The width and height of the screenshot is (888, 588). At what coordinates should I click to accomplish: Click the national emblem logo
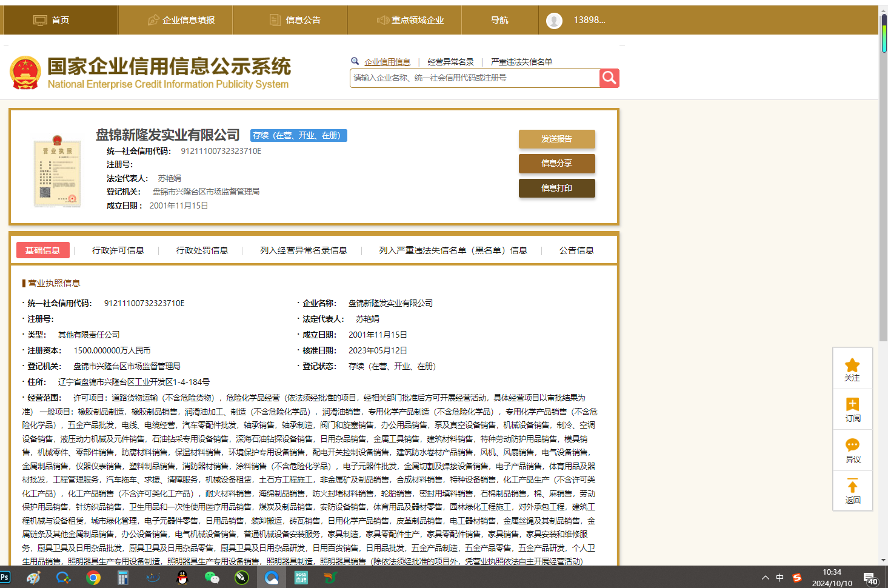point(25,73)
